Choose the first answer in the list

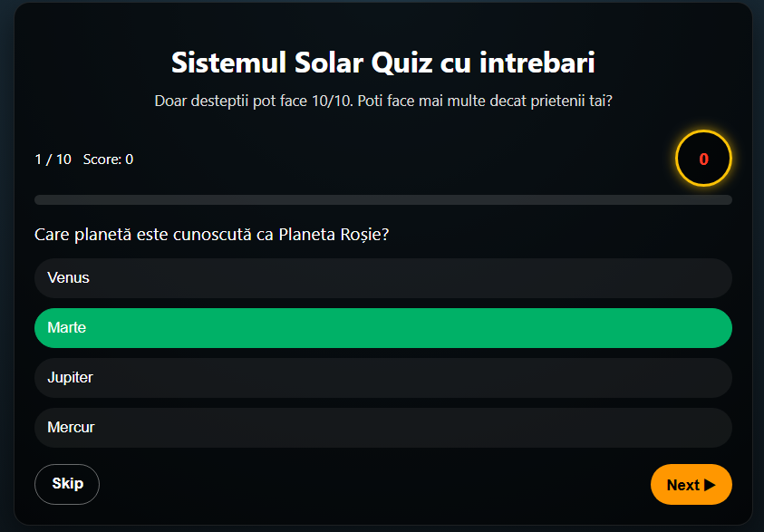[382, 278]
